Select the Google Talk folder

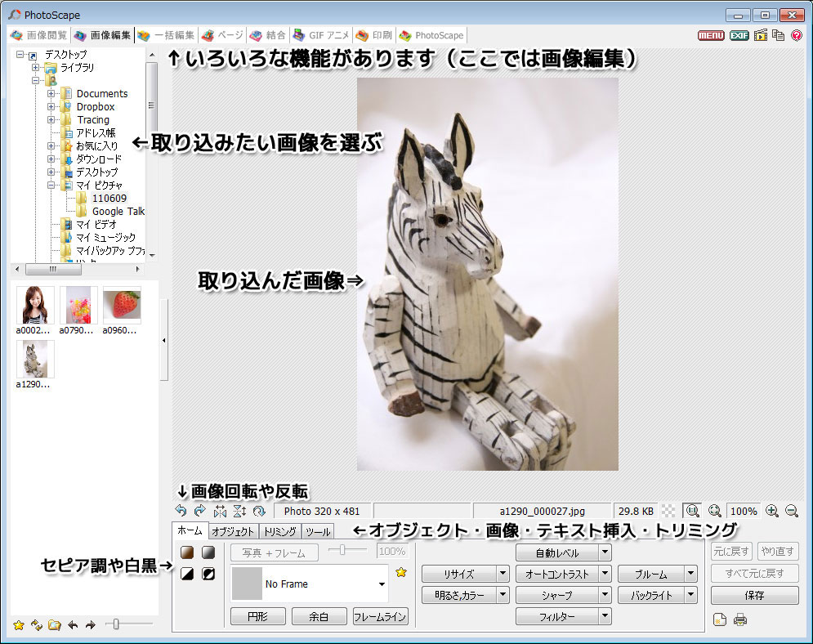point(118,212)
